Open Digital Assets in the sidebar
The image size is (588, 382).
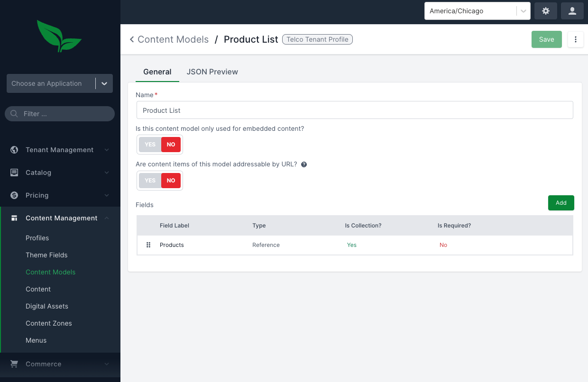pos(47,306)
